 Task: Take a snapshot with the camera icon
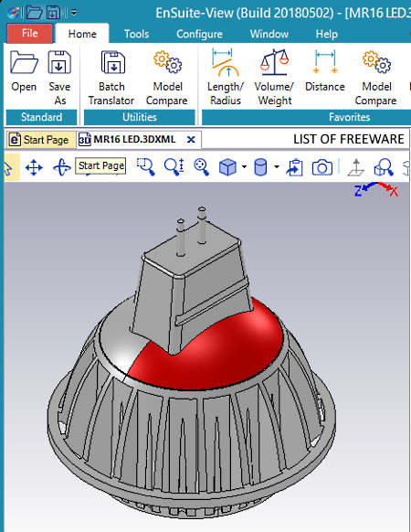pos(322,167)
